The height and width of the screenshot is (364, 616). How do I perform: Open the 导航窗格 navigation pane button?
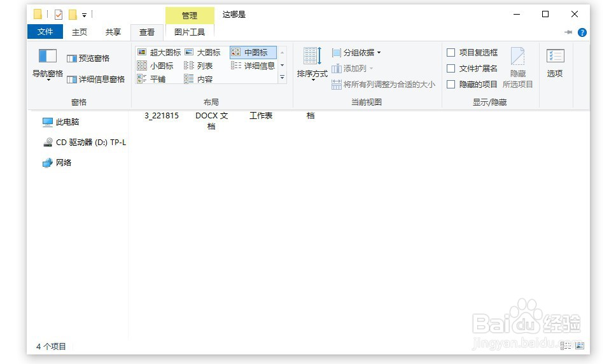[48, 64]
